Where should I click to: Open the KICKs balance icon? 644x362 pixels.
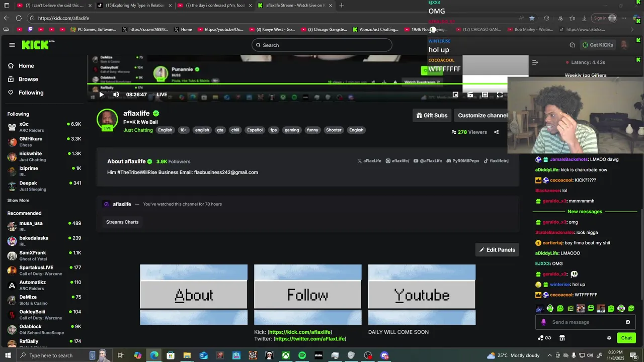(544, 338)
